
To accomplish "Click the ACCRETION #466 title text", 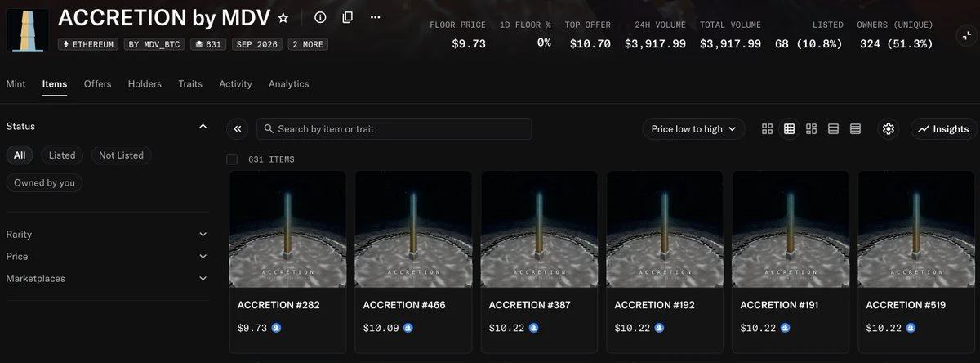I will [404, 305].
